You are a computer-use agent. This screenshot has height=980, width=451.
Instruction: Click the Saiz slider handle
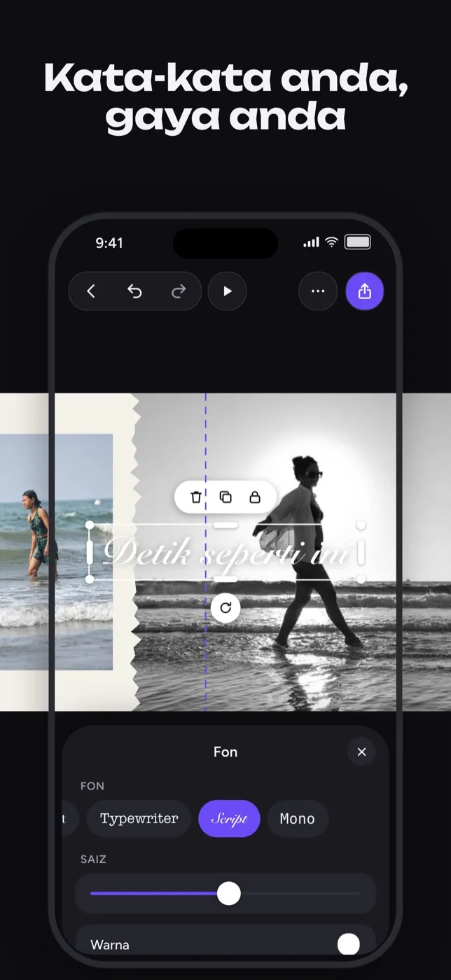coord(228,893)
